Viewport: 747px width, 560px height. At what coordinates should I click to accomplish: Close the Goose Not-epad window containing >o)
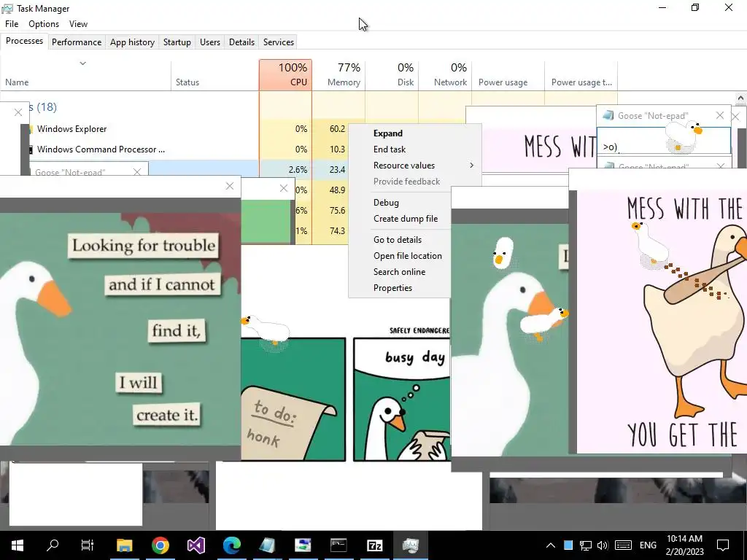720,115
